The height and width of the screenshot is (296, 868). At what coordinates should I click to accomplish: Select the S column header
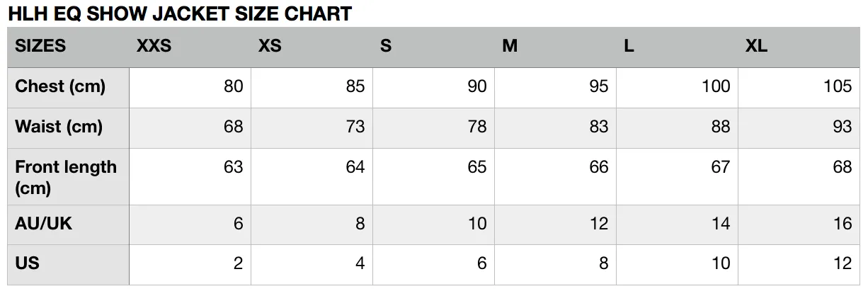click(x=386, y=46)
